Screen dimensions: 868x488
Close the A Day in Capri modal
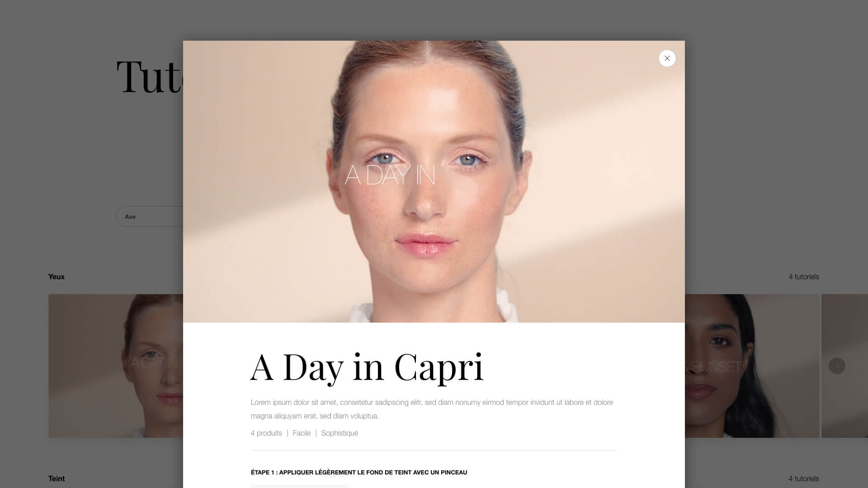667,58
